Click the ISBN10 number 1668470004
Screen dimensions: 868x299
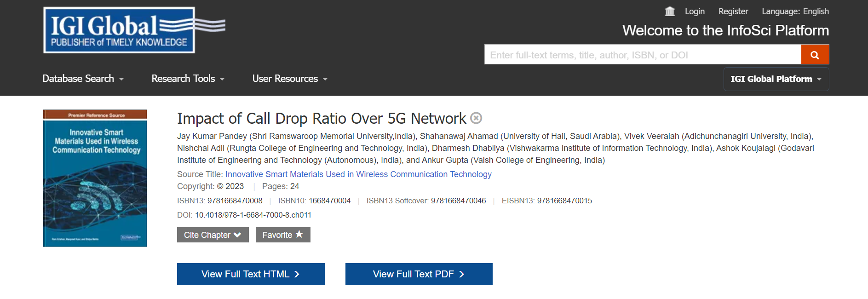[329, 201]
